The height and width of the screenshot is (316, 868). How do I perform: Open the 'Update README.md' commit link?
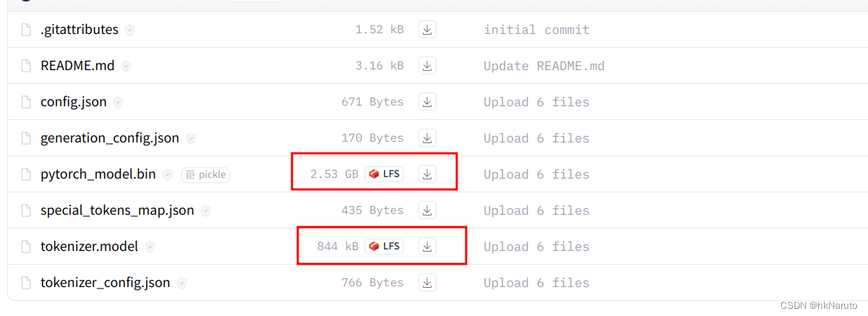click(543, 66)
